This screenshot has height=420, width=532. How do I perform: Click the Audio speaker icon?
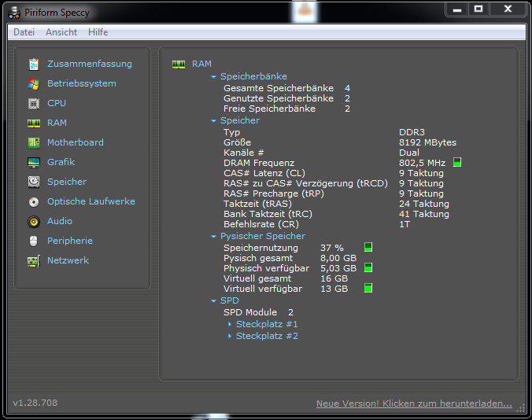[34, 222]
